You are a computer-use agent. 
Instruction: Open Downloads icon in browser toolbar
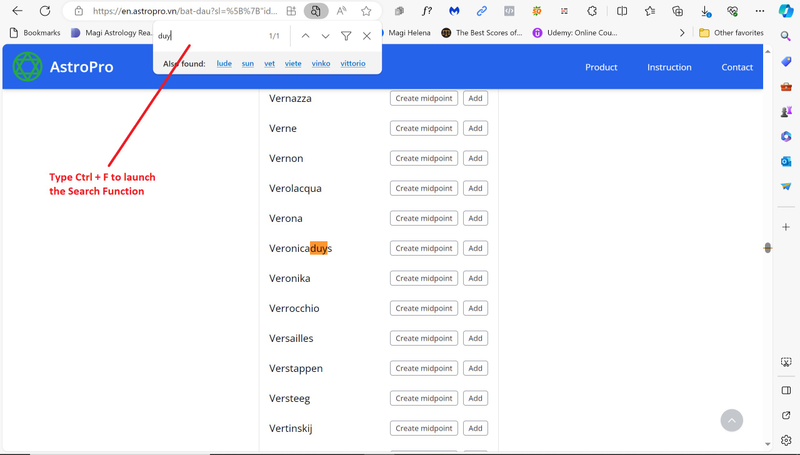(x=705, y=11)
